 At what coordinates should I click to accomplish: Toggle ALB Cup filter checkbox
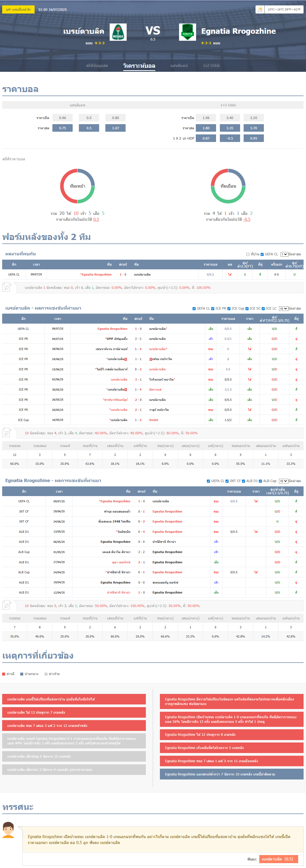click(260, 481)
